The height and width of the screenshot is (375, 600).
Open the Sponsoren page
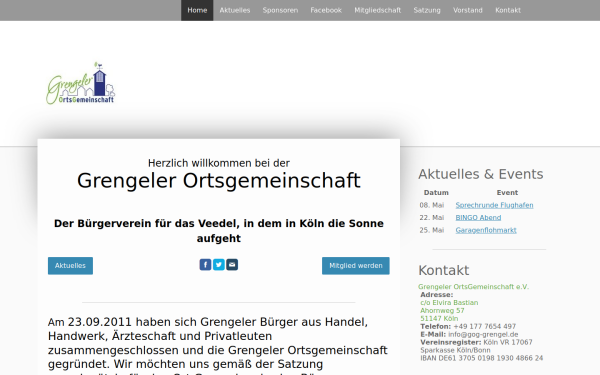click(x=280, y=10)
